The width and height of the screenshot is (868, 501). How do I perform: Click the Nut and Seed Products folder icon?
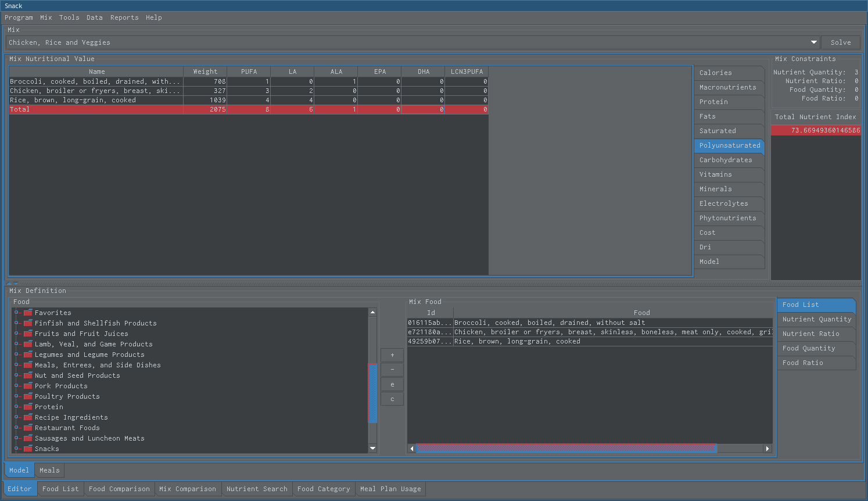[28, 375]
